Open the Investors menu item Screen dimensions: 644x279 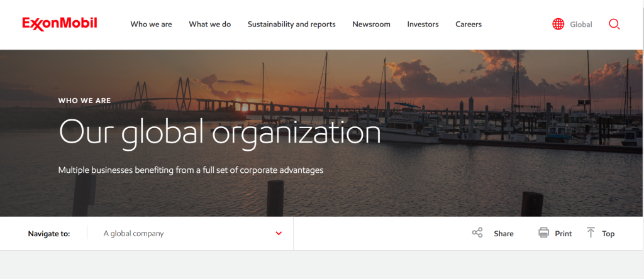[423, 25]
